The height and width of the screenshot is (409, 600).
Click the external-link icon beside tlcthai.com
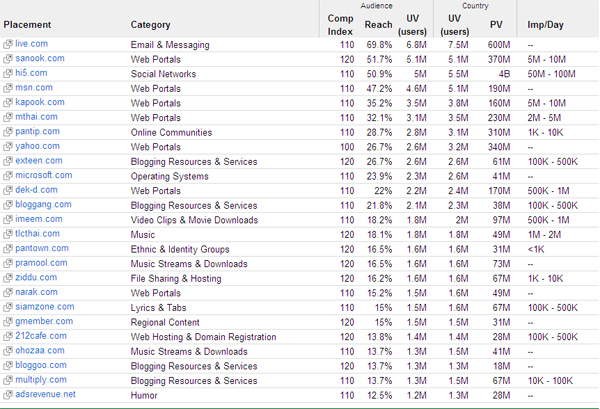coord(8,234)
